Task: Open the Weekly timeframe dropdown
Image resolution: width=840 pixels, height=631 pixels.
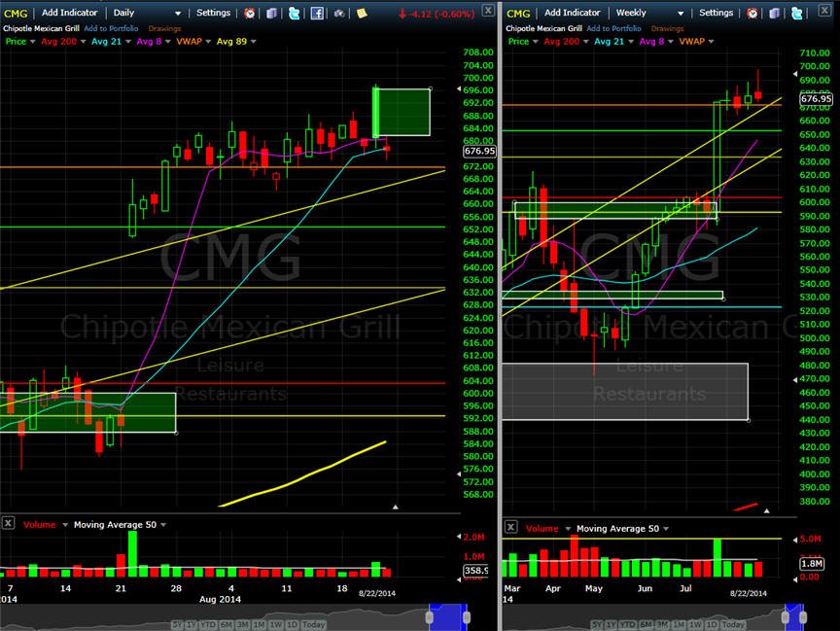Action: 649,13
